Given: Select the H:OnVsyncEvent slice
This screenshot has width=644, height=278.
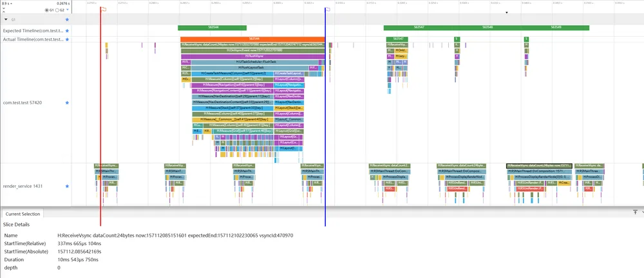Looking at the screenshot, I should (x=253, y=50).
